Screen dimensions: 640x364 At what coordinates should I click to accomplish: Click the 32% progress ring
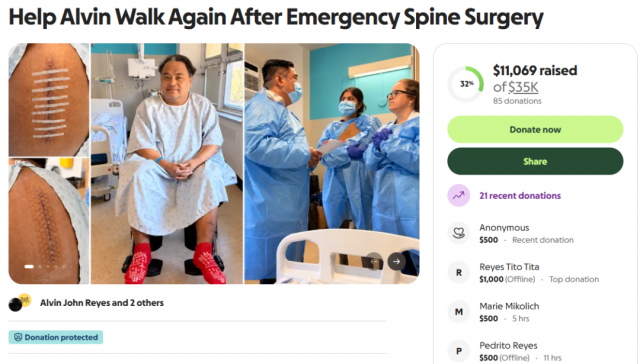(x=466, y=84)
